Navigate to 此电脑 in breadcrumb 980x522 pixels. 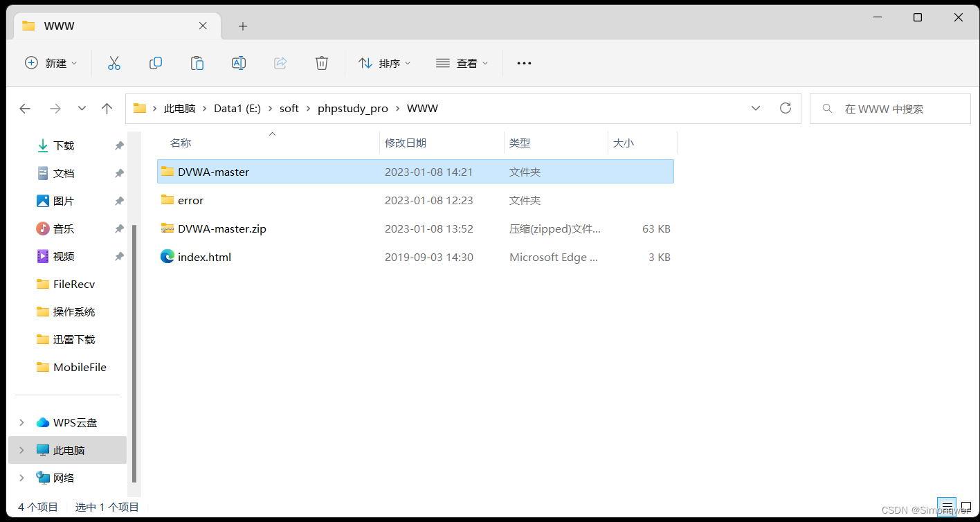point(180,109)
